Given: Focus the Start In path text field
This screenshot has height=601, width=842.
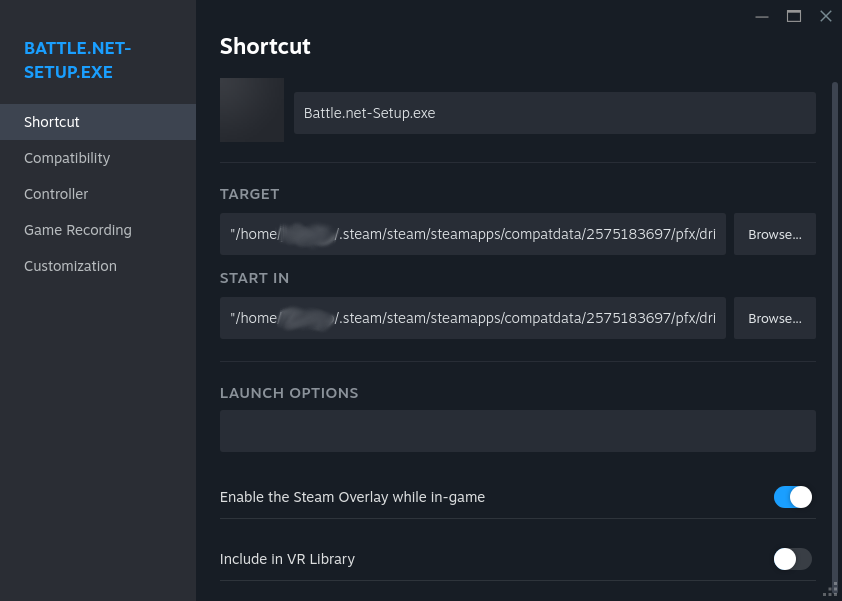Looking at the screenshot, I should click(472, 318).
